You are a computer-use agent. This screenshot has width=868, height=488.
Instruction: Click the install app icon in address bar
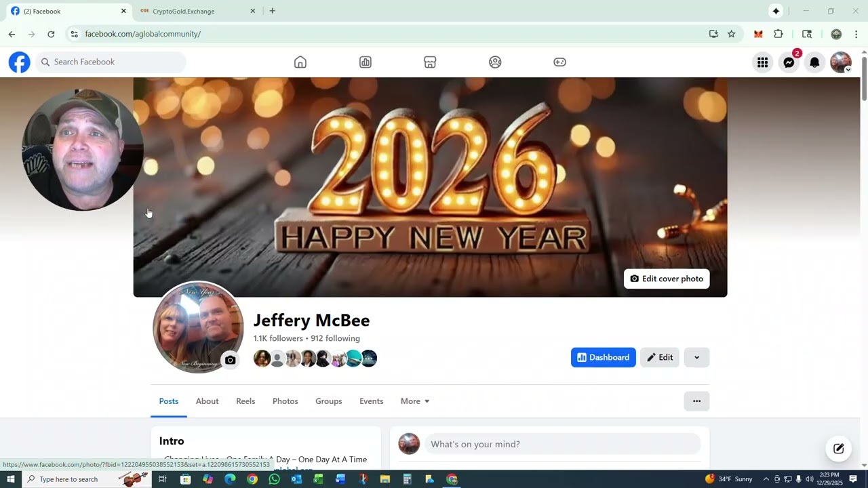pos(713,34)
